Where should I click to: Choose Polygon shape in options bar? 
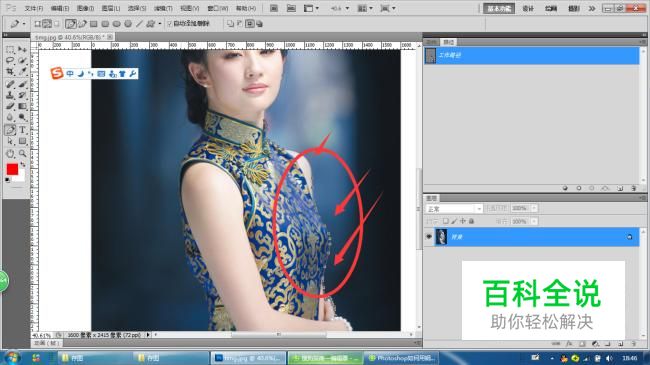(128, 24)
